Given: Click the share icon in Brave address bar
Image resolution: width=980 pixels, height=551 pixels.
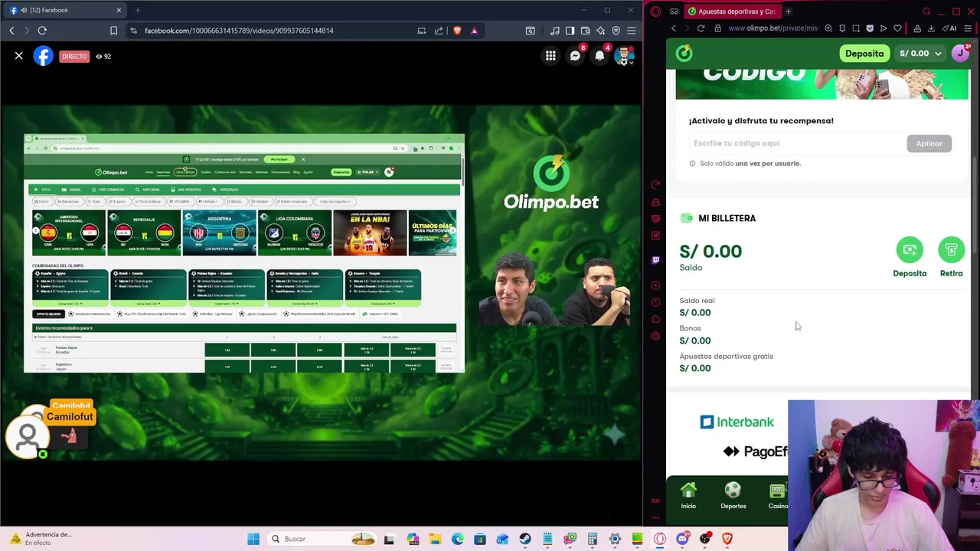Looking at the screenshot, I should 439,31.
